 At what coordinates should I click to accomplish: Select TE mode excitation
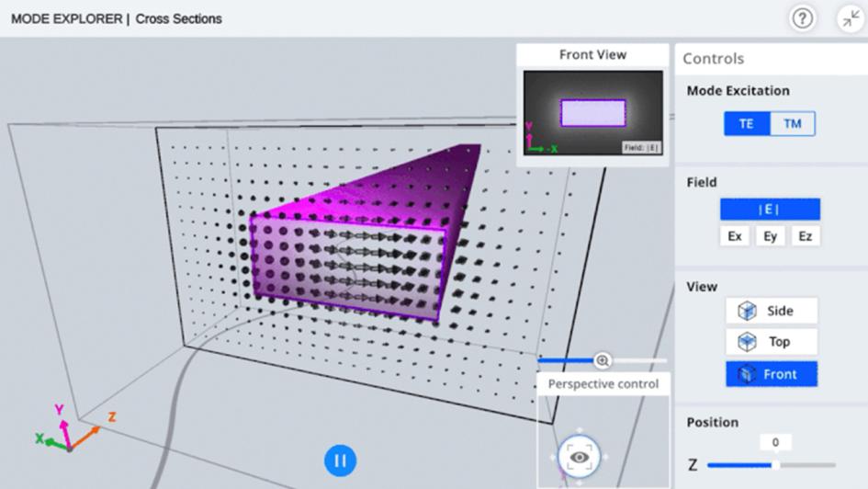coord(746,123)
